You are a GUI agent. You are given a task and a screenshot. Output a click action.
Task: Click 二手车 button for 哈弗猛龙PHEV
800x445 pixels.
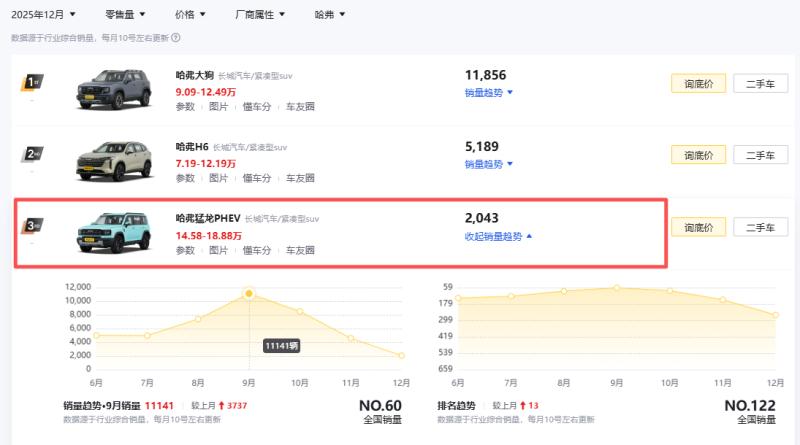[760, 227]
